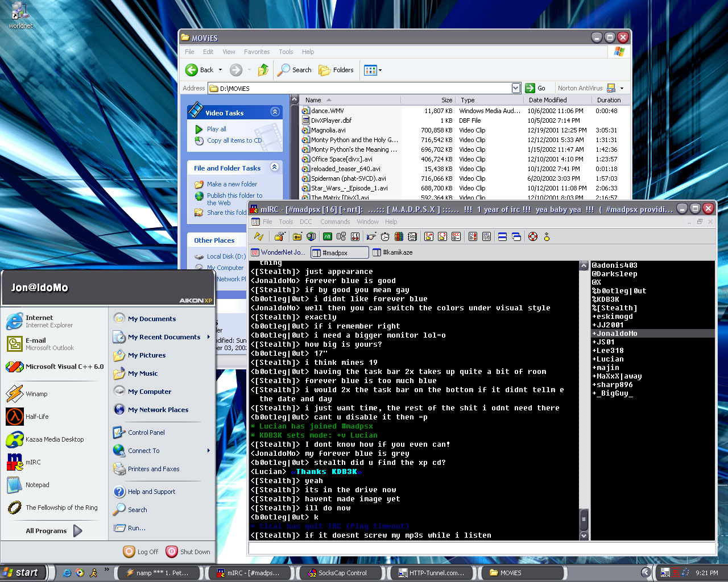Switch to the WonderNet status tab
728x582 pixels.
pyautogui.click(x=278, y=252)
